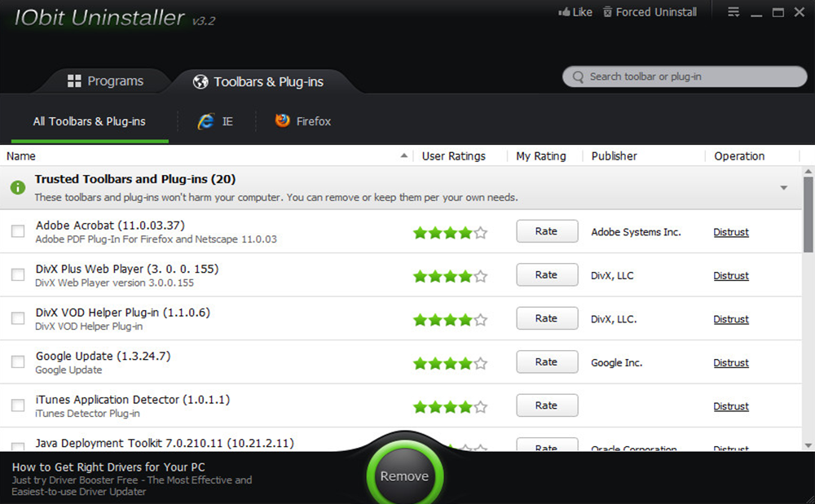The height and width of the screenshot is (504, 815).
Task: Distrust Google Update plug-in
Action: [x=731, y=363]
